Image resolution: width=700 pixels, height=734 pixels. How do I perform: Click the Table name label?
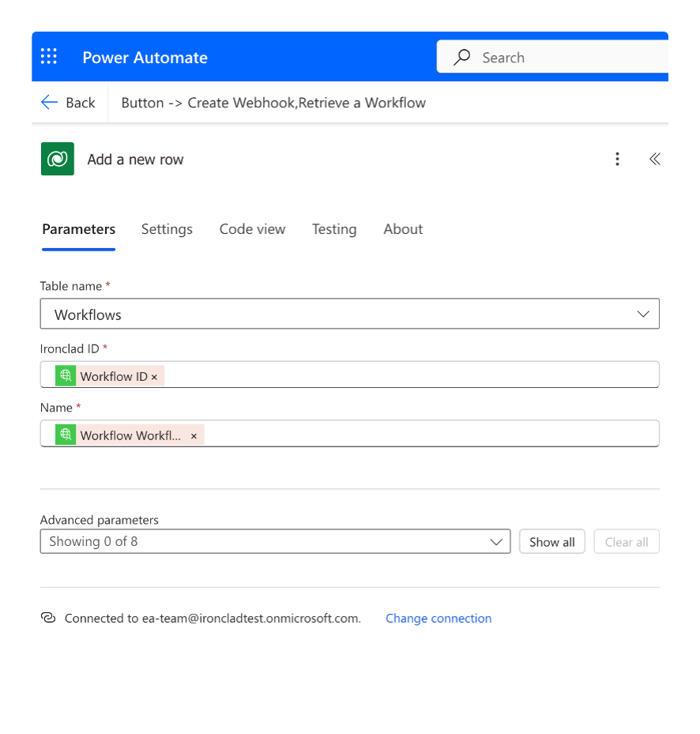pos(70,285)
